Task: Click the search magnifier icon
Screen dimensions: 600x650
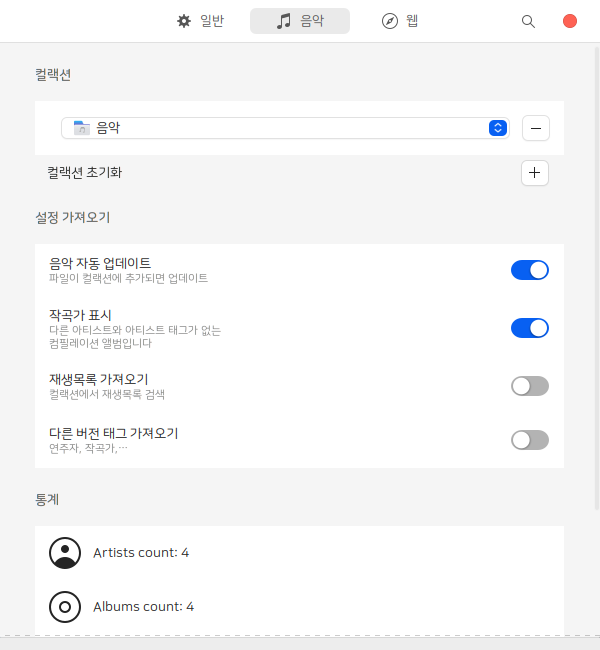Action: (x=528, y=21)
